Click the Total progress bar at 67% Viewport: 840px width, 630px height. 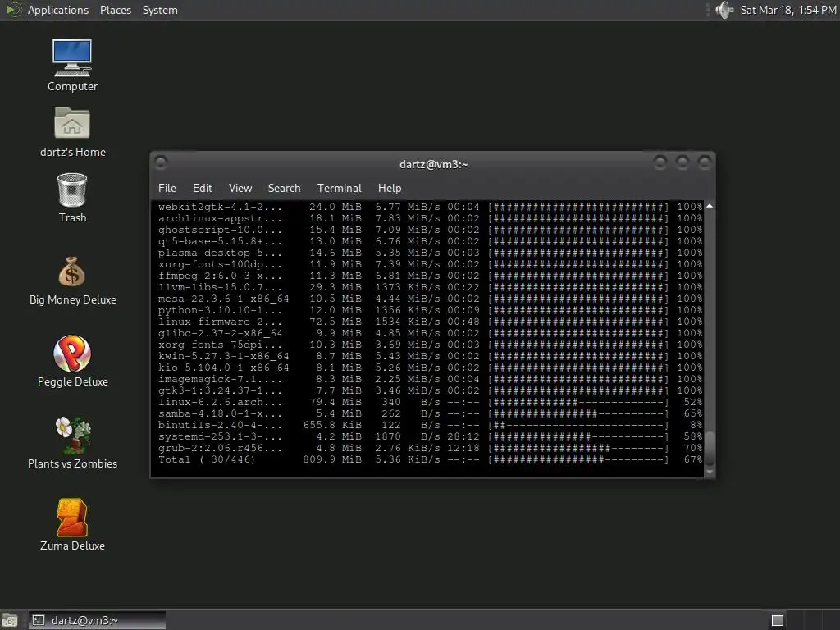pyautogui.click(x=578, y=459)
